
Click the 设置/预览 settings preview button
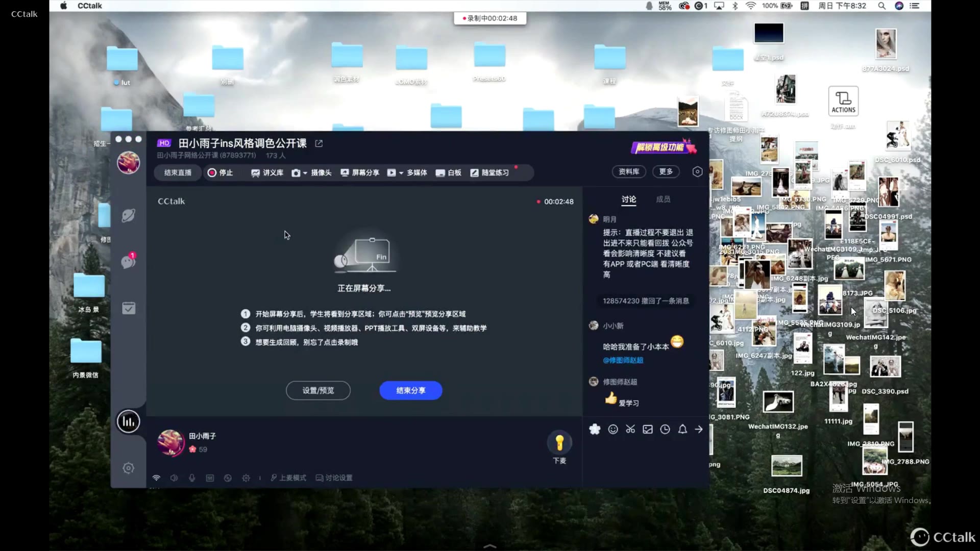[x=318, y=390]
